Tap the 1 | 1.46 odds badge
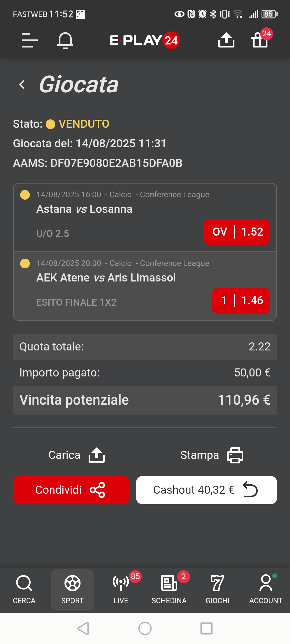Viewport: 290px width, 644px height. [x=241, y=301]
